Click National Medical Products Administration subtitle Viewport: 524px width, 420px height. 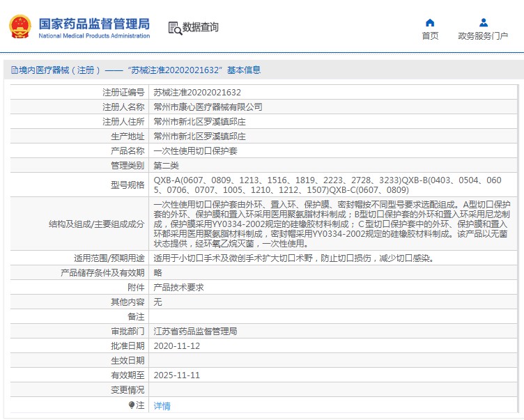tap(94, 36)
